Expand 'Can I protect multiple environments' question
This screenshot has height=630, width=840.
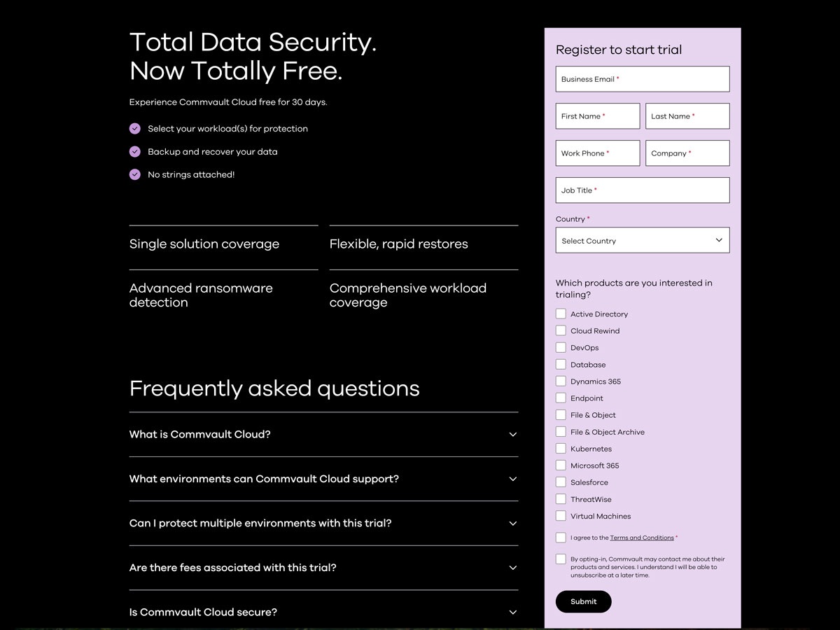[x=512, y=524]
